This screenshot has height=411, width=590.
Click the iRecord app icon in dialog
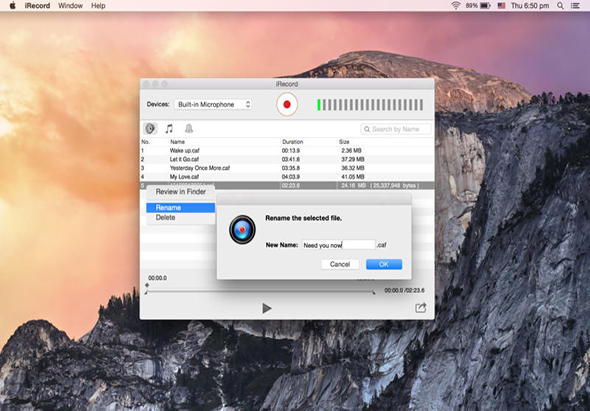[x=242, y=229]
